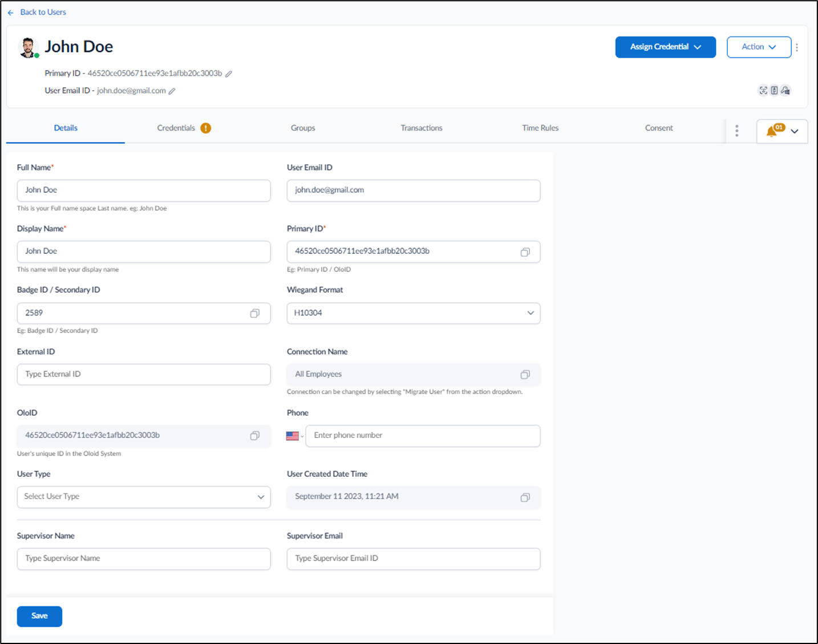Screen dimensions: 818x644
Task: Open the Wiegand Format H10304 dropdown
Action: coord(414,313)
